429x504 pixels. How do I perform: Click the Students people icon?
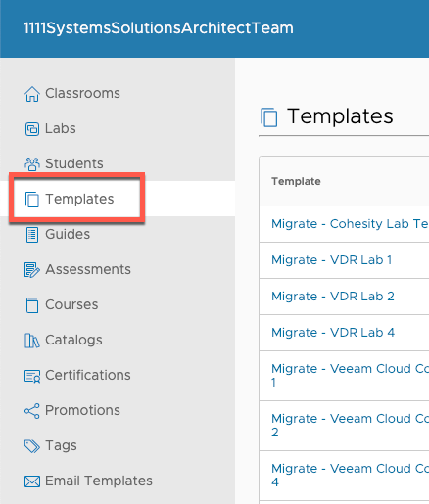pos(32,163)
